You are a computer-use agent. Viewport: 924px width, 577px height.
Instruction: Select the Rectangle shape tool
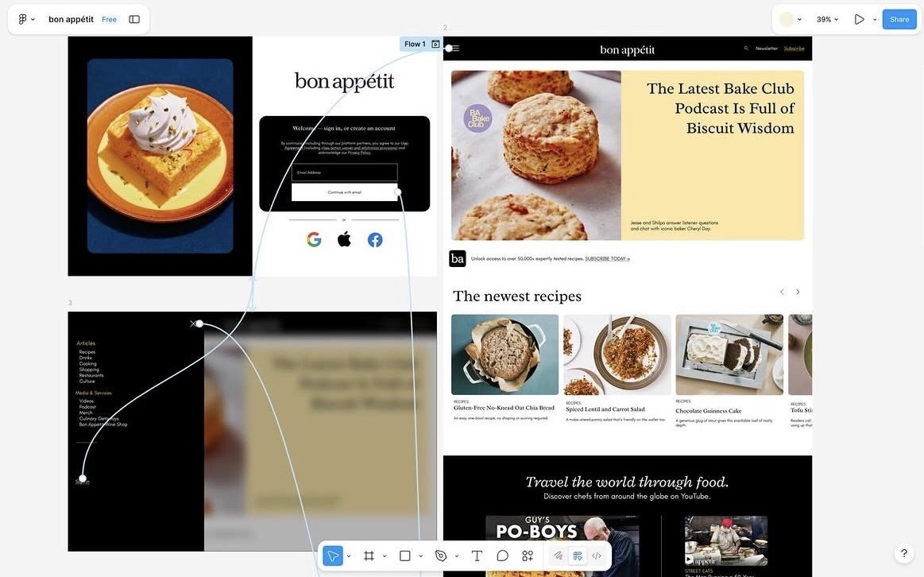[405, 556]
